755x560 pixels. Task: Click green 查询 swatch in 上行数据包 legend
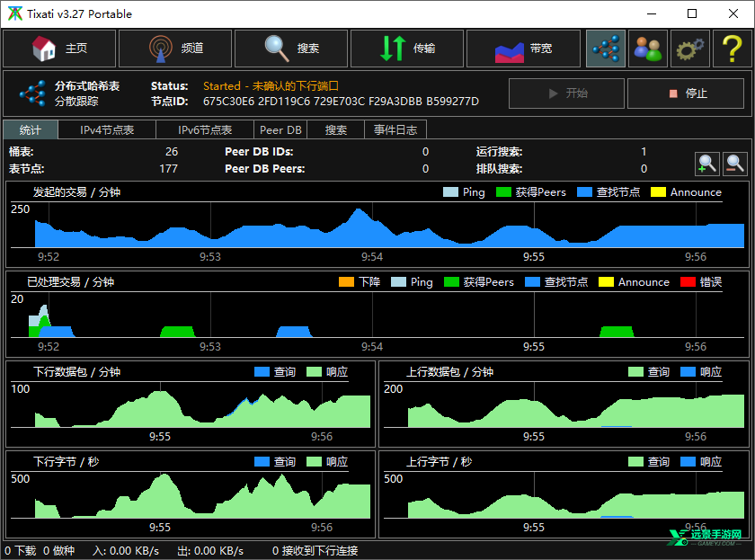635,372
